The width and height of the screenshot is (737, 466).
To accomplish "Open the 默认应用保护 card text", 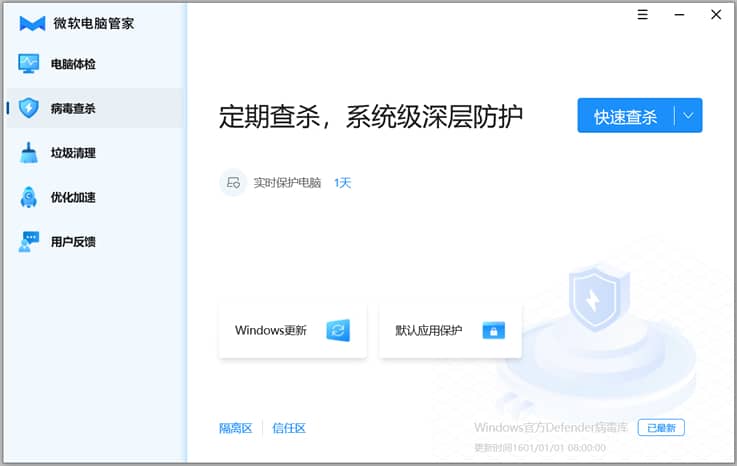I will pos(429,331).
